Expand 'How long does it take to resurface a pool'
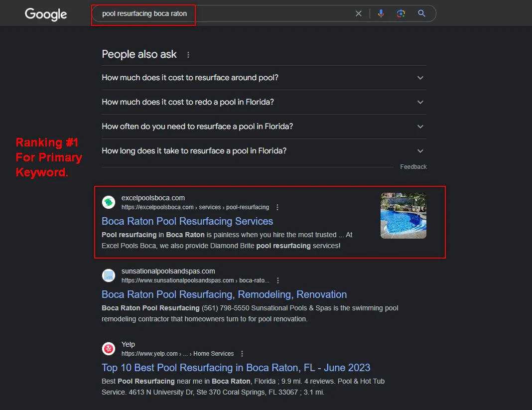This screenshot has height=410, width=532. point(264,151)
